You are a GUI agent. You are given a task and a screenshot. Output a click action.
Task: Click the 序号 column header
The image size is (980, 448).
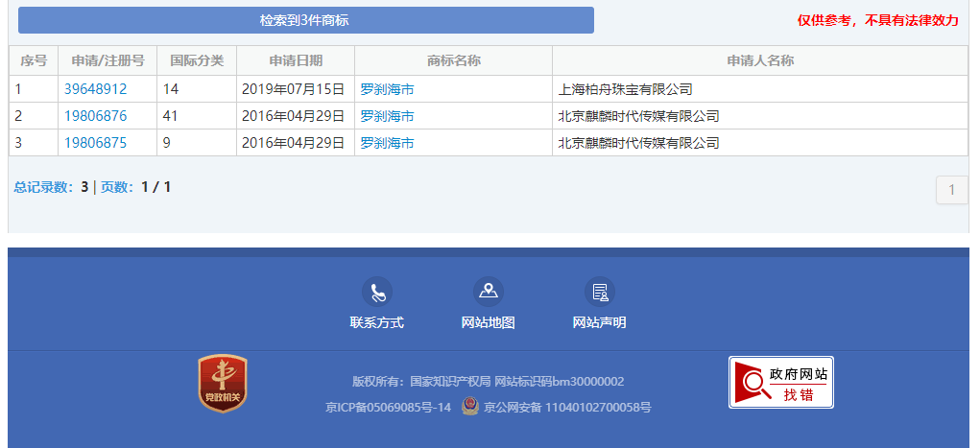34,60
